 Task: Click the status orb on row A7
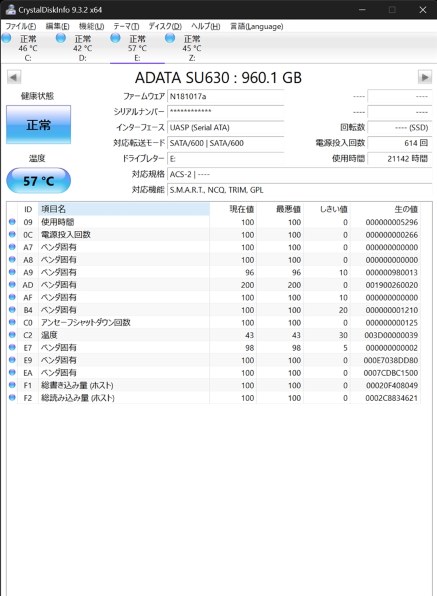tap(12, 247)
